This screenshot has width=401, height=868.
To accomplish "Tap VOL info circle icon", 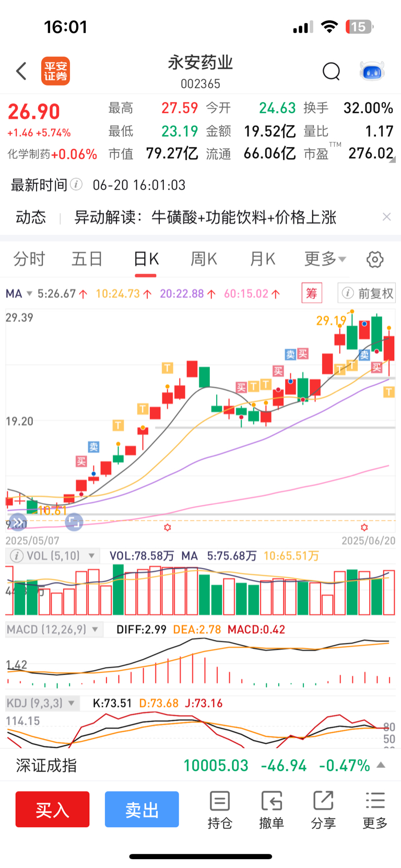I will point(17,556).
